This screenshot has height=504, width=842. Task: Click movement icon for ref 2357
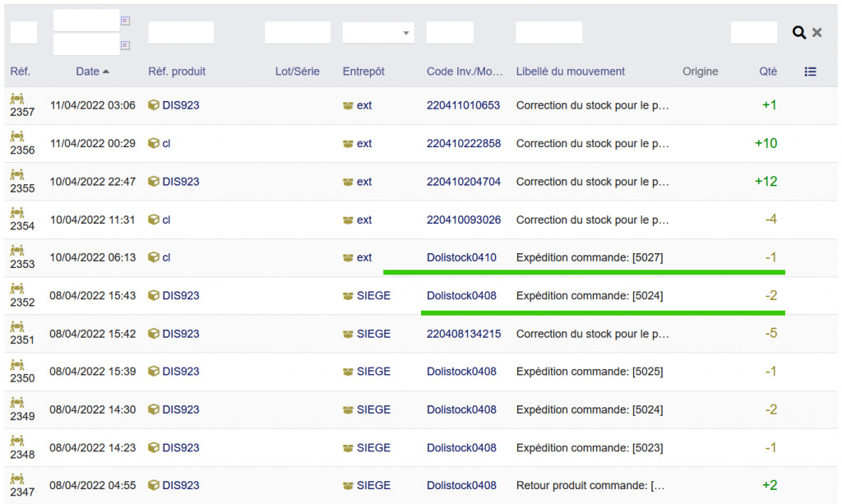click(17, 99)
